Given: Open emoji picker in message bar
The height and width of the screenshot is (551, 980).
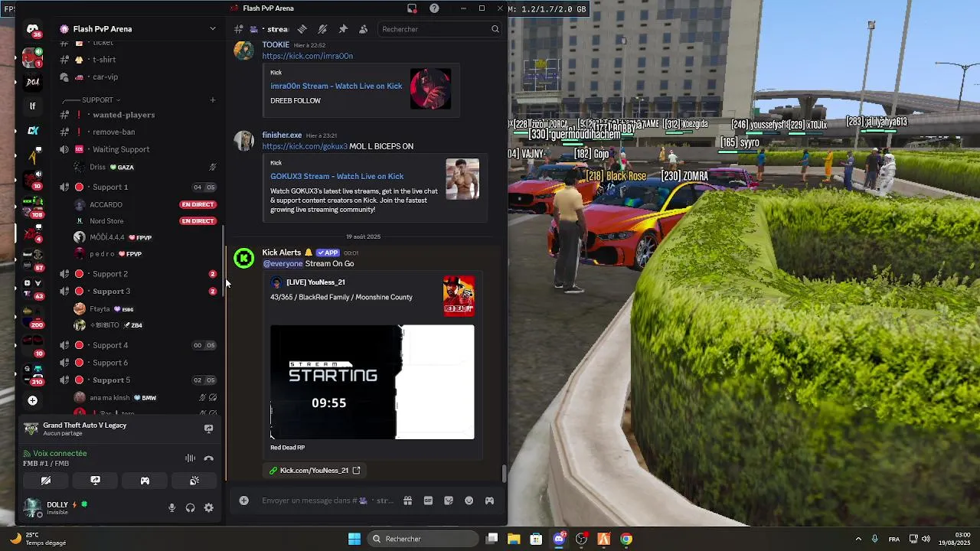Looking at the screenshot, I should click(469, 500).
